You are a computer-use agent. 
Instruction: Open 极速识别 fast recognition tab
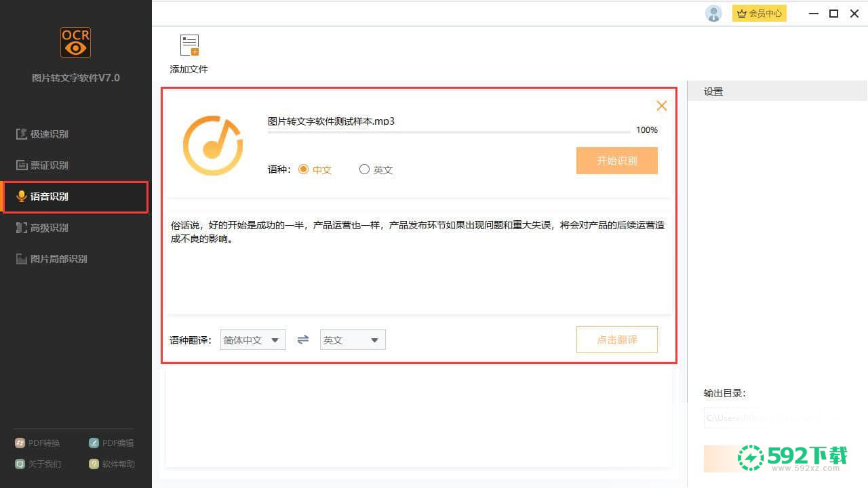[42, 134]
